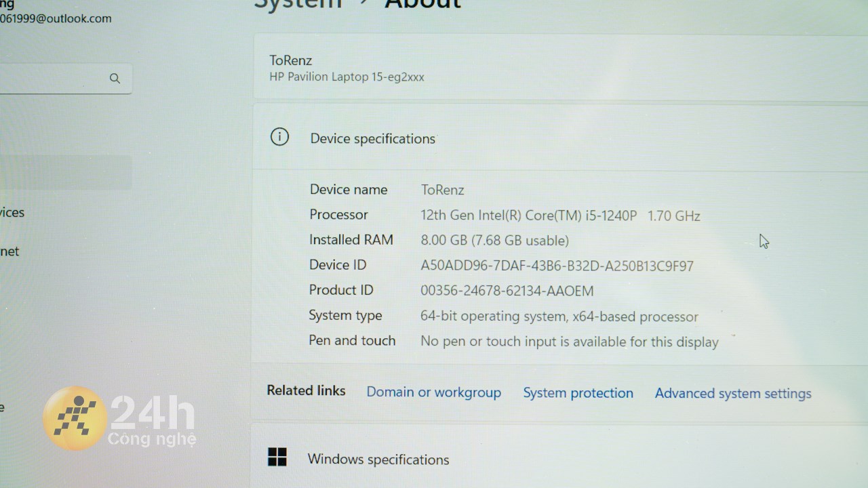This screenshot has height=488, width=868.
Task: Click HP Pavilion Laptop 15-eg2xxx model text
Action: pyautogui.click(x=347, y=77)
